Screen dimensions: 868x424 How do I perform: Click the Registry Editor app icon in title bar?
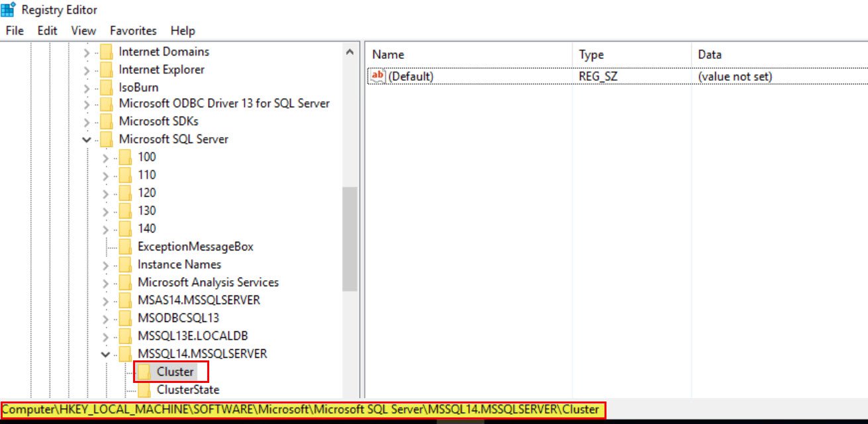9,10
